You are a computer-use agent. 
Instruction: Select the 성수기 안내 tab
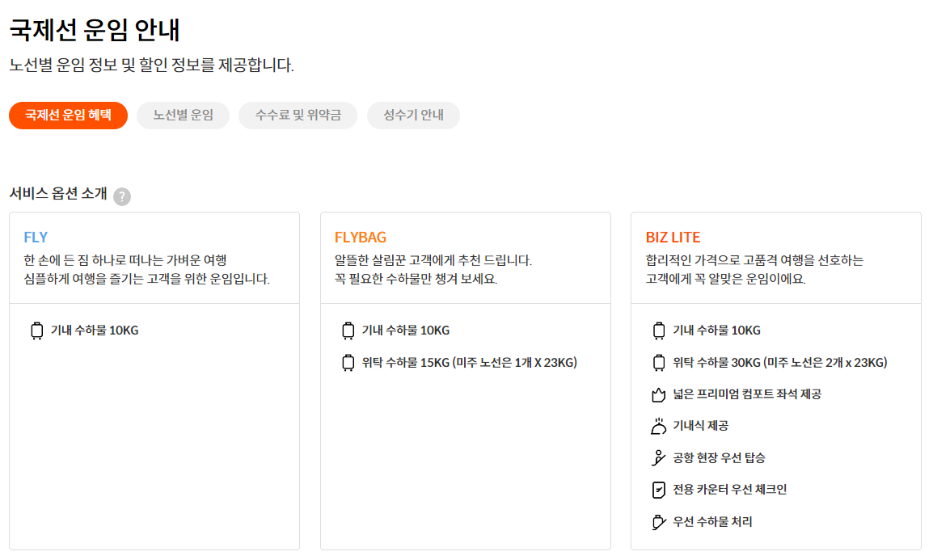click(413, 115)
